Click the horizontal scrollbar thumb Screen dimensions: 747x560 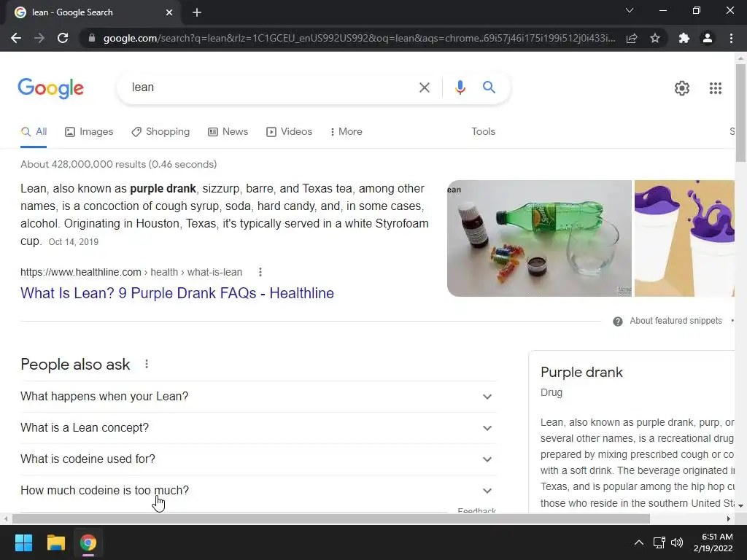331,518
